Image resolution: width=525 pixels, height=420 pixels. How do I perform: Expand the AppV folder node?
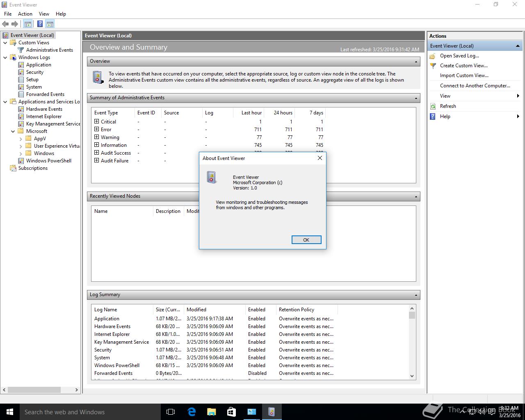(21, 139)
